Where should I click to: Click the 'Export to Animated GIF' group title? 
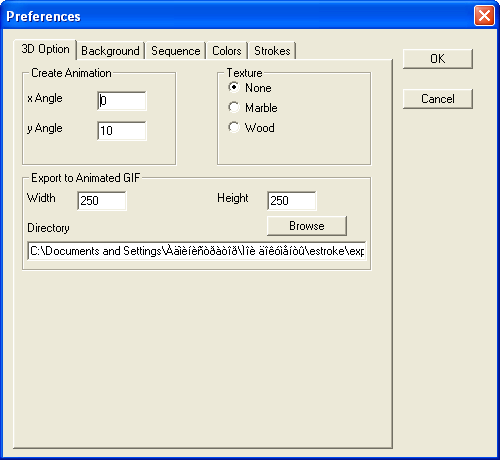86,178
